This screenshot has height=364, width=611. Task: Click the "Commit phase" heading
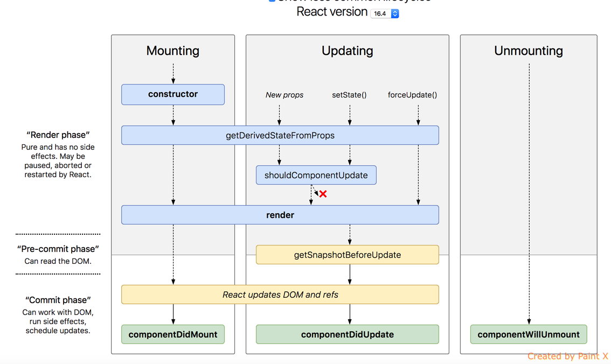tap(58, 300)
